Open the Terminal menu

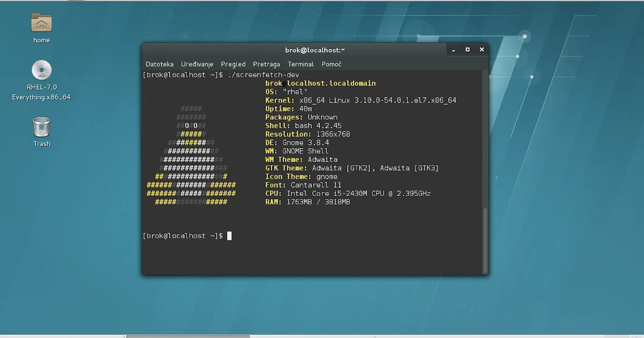[301, 64]
